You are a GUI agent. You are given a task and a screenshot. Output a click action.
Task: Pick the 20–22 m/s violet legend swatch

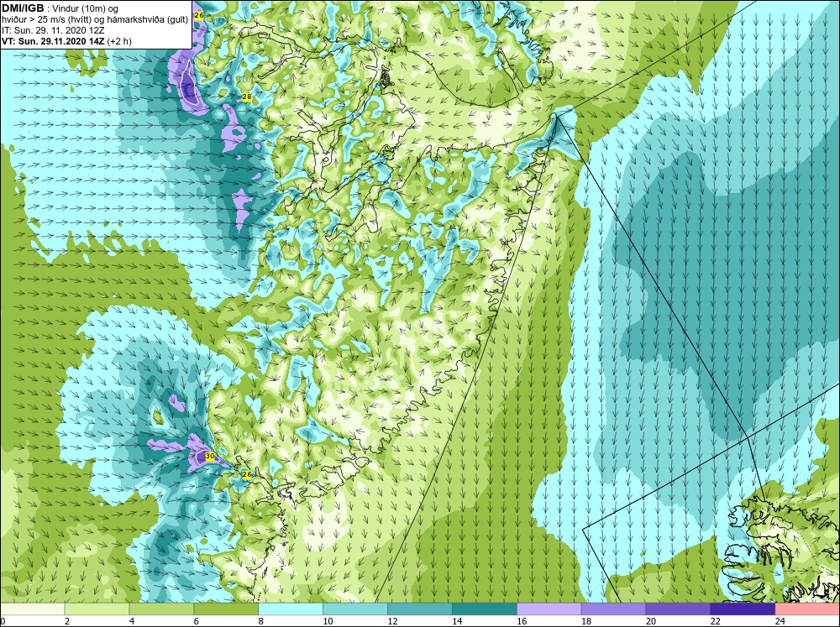(678, 609)
